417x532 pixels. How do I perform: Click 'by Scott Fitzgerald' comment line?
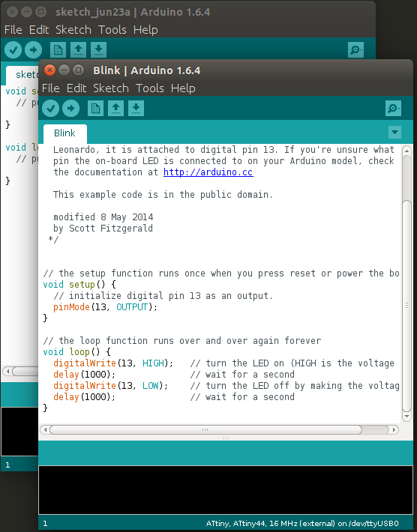[x=103, y=229]
